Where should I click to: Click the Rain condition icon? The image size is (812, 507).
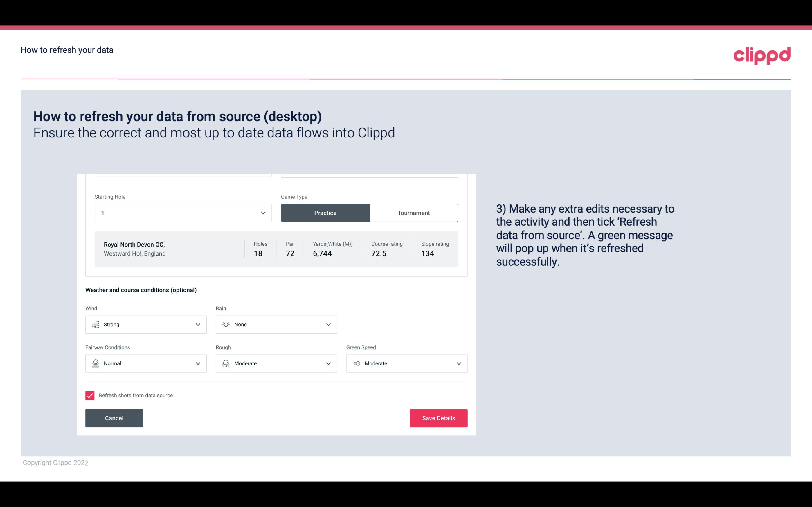pyautogui.click(x=226, y=324)
